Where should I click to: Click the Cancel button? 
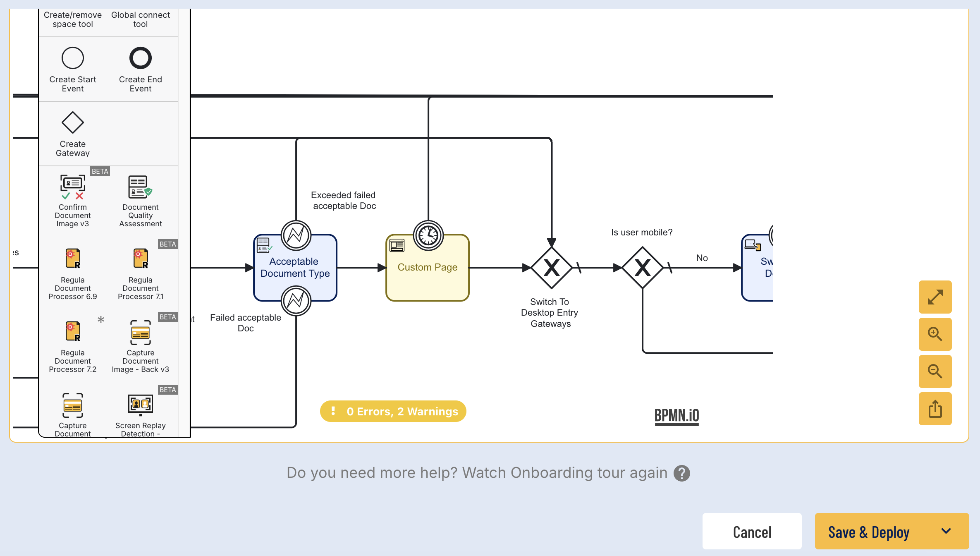[x=752, y=531]
